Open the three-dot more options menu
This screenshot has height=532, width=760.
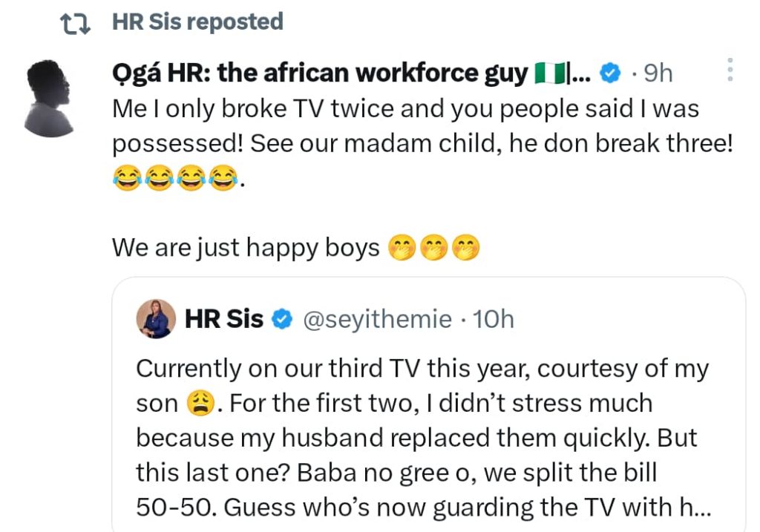tap(730, 70)
